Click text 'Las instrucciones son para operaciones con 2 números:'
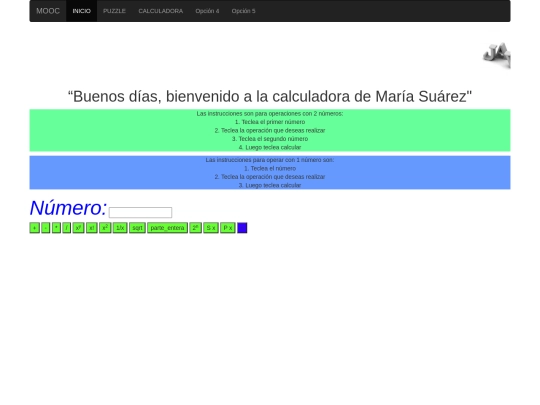The height and width of the screenshot is (405, 540). click(270, 114)
